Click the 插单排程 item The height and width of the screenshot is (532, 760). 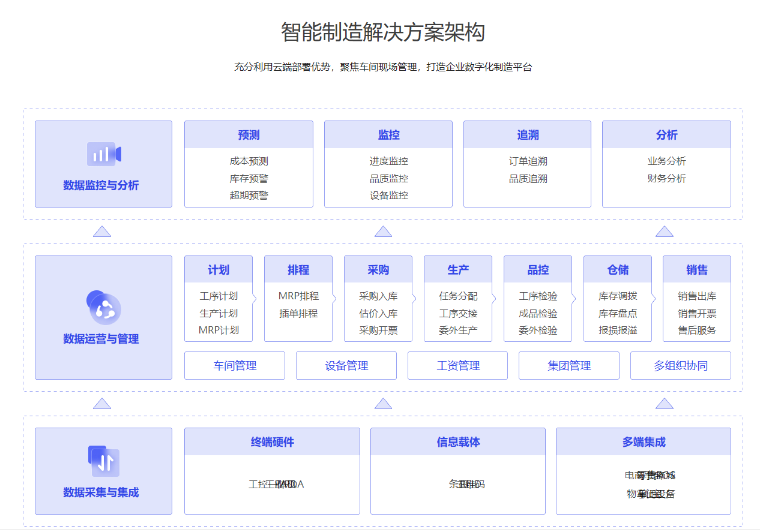[x=298, y=313]
